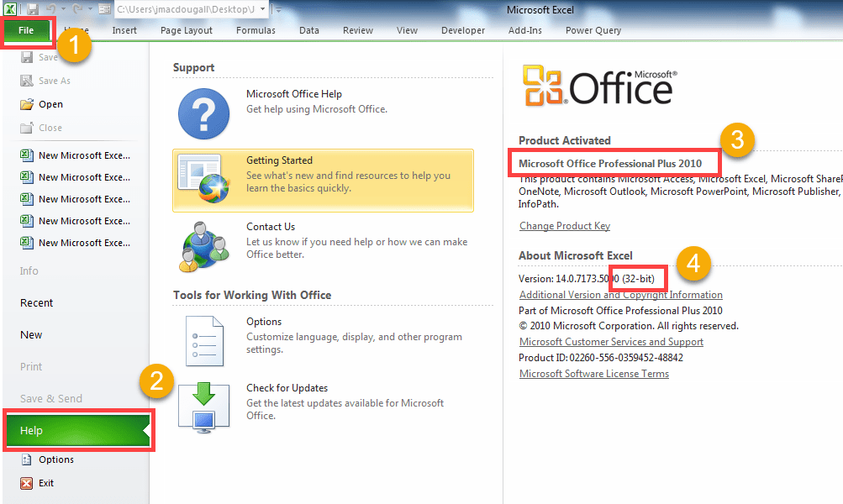Open Additional Version and Copyright Information link
The height and width of the screenshot is (504, 843).
click(x=620, y=295)
